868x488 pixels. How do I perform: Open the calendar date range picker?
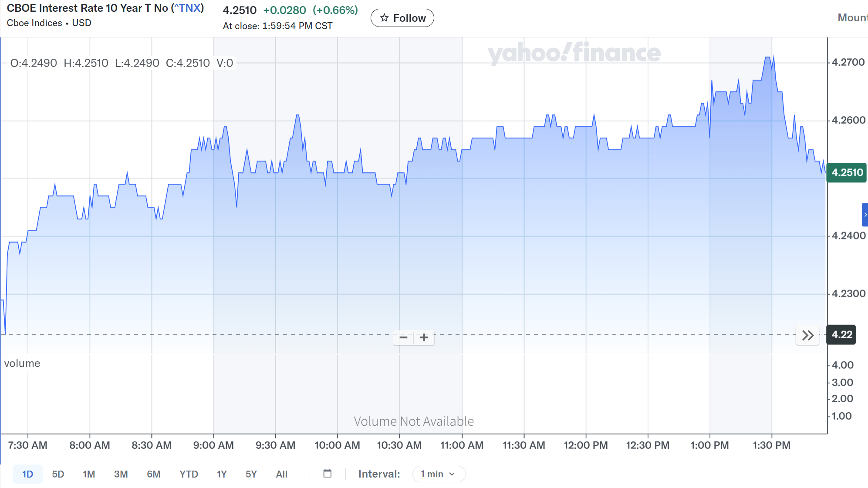(x=328, y=474)
